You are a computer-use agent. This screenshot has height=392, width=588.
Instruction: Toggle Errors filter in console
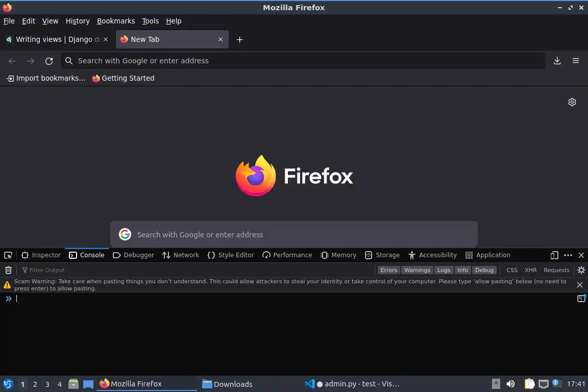click(388, 270)
